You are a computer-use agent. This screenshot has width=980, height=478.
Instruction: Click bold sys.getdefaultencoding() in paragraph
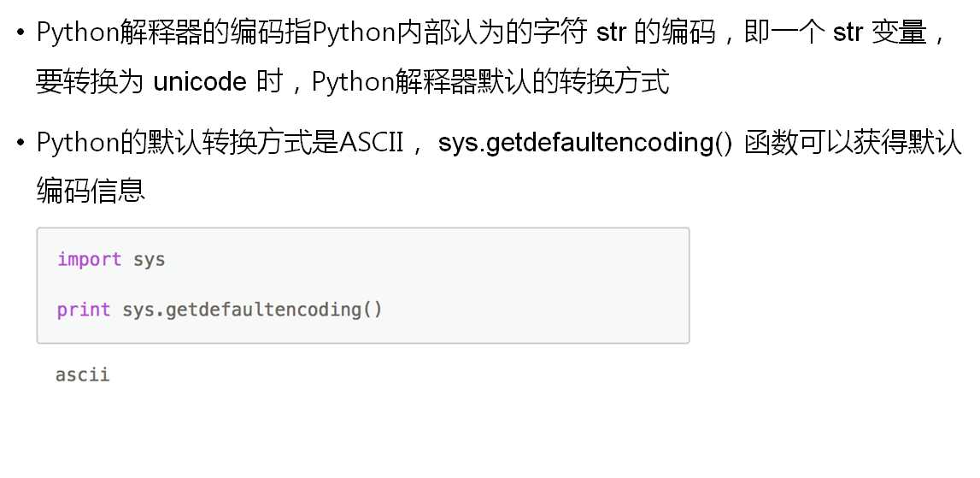pos(585,143)
